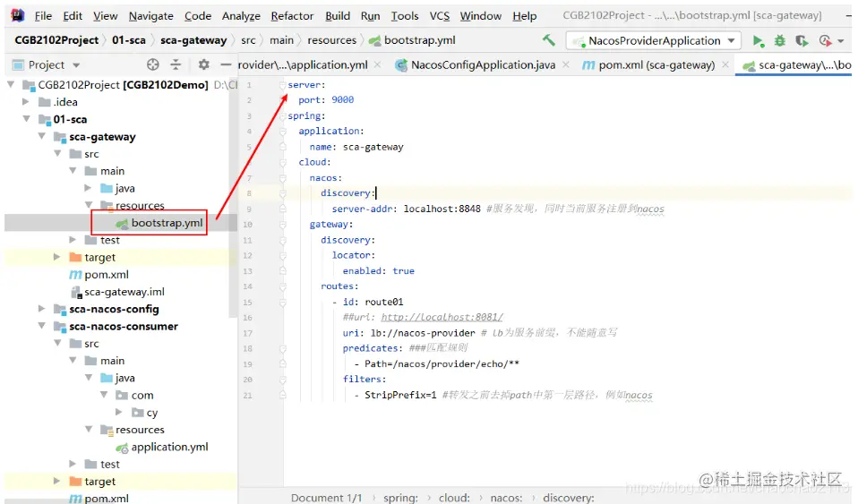Expand the cy package
Screen dimensions: 858x504
click(x=119, y=412)
